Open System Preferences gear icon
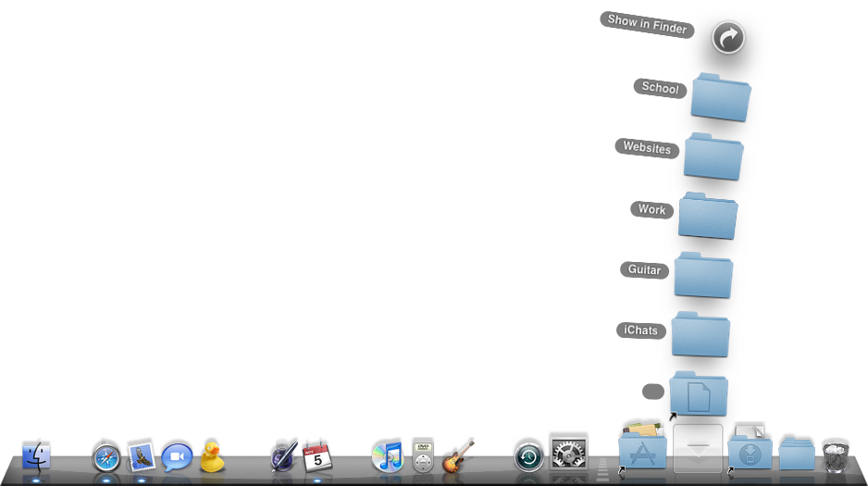This screenshot has height=486, width=868. tap(568, 454)
